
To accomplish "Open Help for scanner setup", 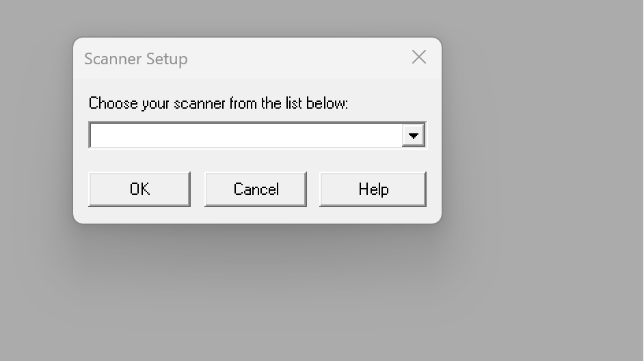I will click(373, 189).
